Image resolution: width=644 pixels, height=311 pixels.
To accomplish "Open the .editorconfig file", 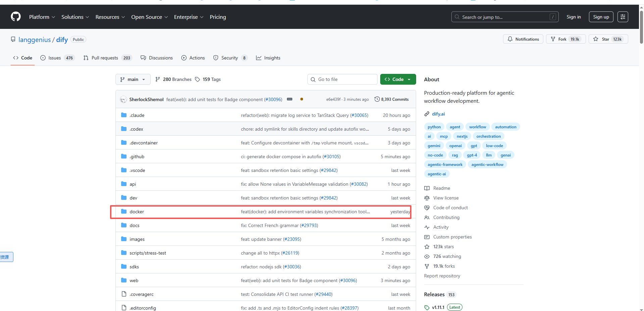I will (x=143, y=308).
